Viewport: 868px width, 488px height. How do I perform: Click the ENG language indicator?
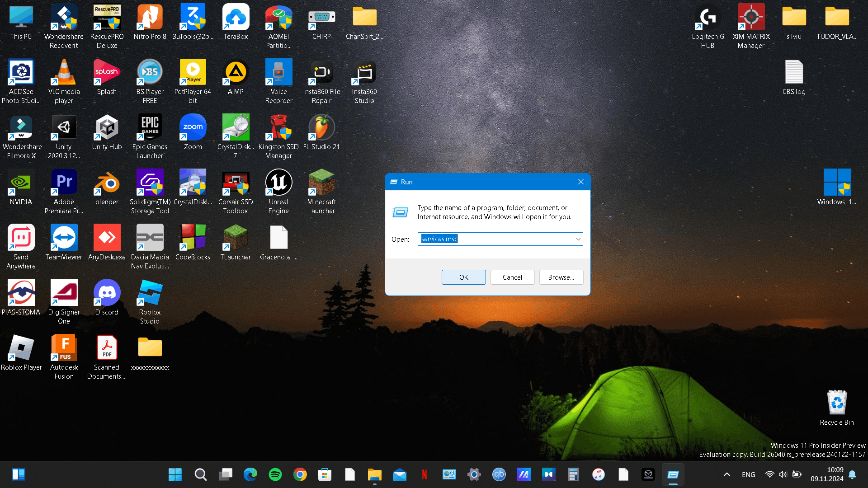pyautogui.click(x=748, y=474)
